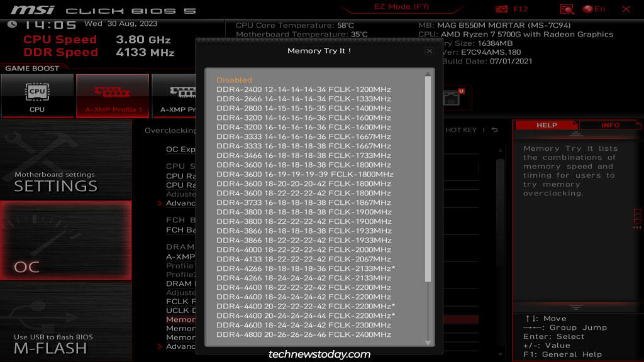
Task: Select DDR4-4400 18-24-24-24-42 FCLK-2200MHz
Action: tap(304, 297)
